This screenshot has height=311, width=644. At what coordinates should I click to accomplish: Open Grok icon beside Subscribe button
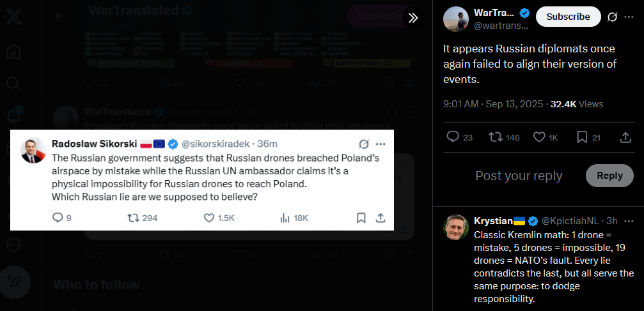613,17
